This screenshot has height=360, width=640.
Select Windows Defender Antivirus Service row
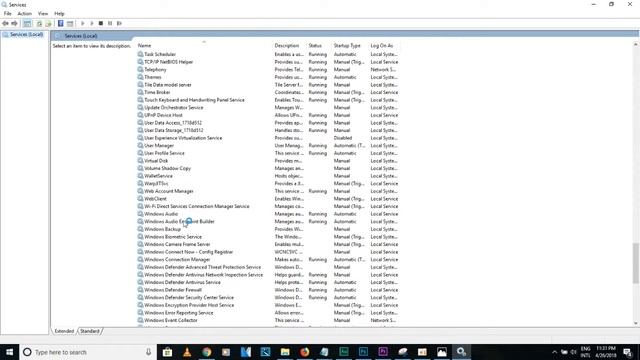point(182,282)
